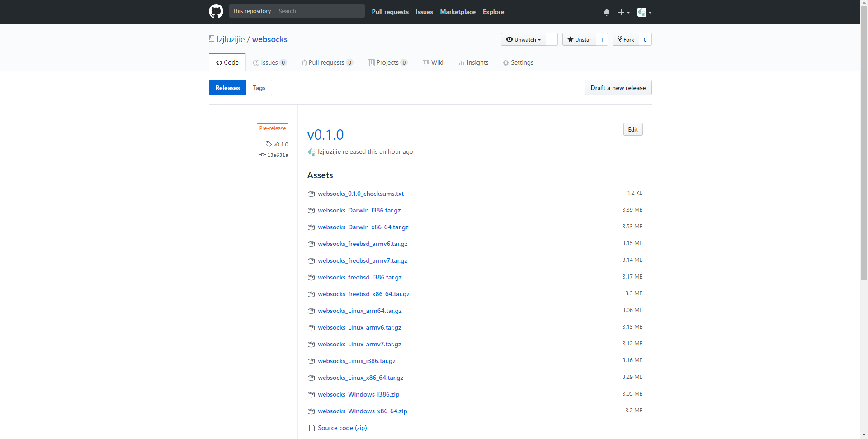Download websocks_freebsd_i386.tar.gz
868x439 pixels.
360,277
